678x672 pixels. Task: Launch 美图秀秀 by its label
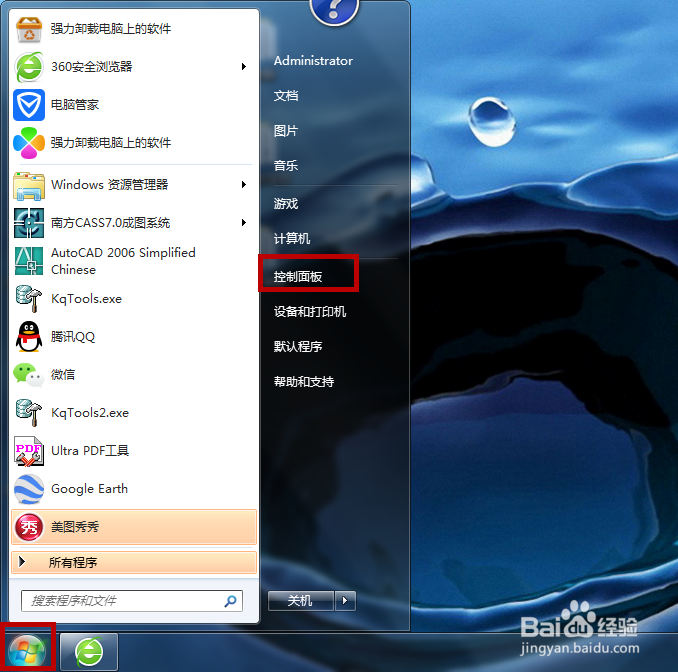coord(75,527)
